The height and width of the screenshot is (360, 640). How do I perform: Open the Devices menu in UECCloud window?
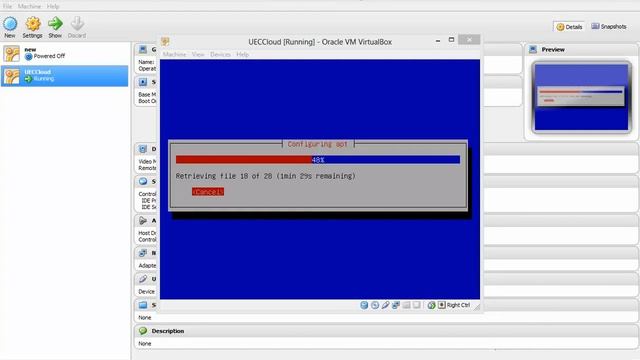coord(220,54)
